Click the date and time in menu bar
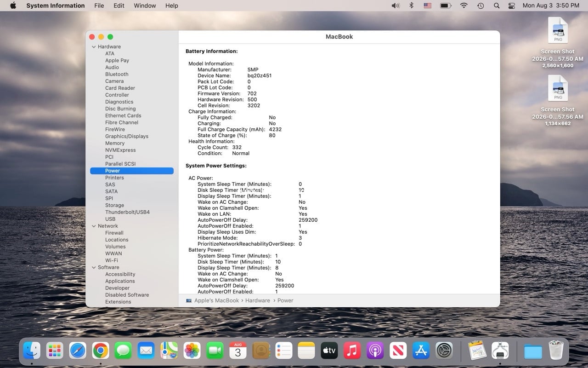 tap(551, 6)
